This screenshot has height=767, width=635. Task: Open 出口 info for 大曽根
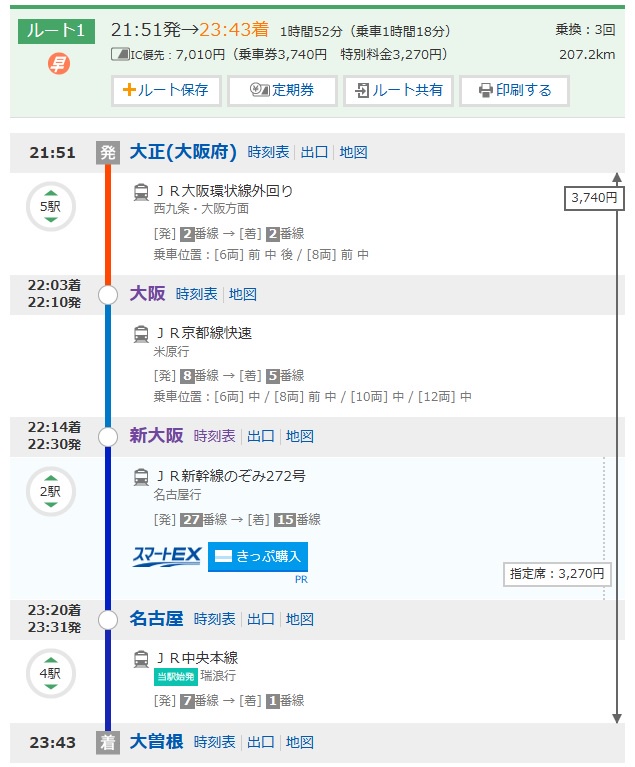point(261,742)
